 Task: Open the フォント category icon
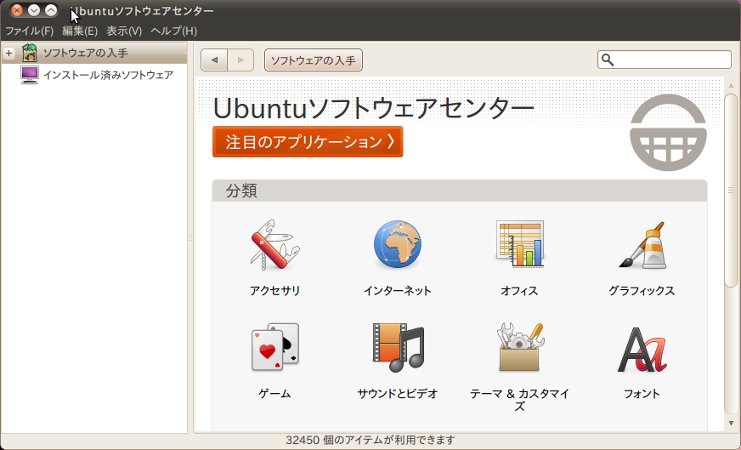coord(641,348)
